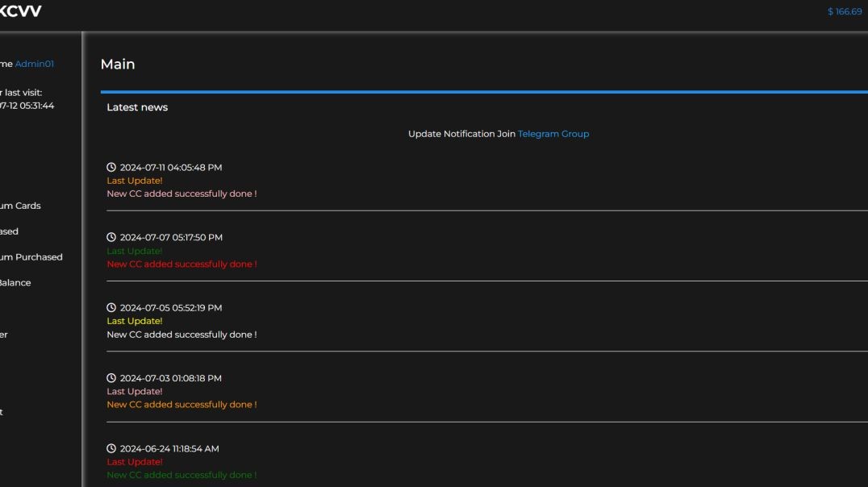Open the sidebar item ending in 'ased'
Image resolution: width=868 pixels, height=487 pixels.
[x=9, y=231]
